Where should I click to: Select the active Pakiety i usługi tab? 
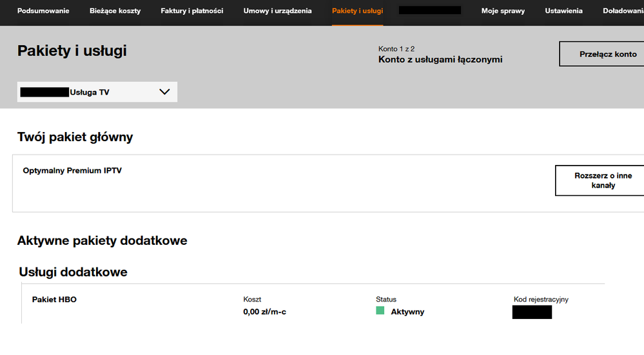point(357,11)
